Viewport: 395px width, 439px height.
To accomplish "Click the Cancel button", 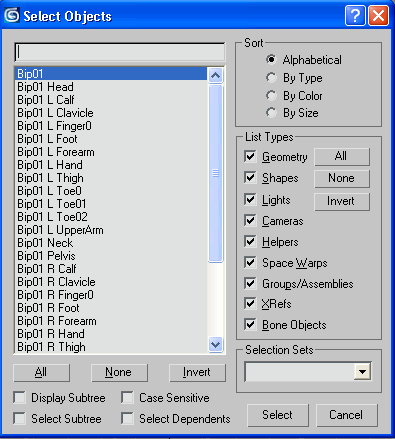I will [x=347, y=415].
